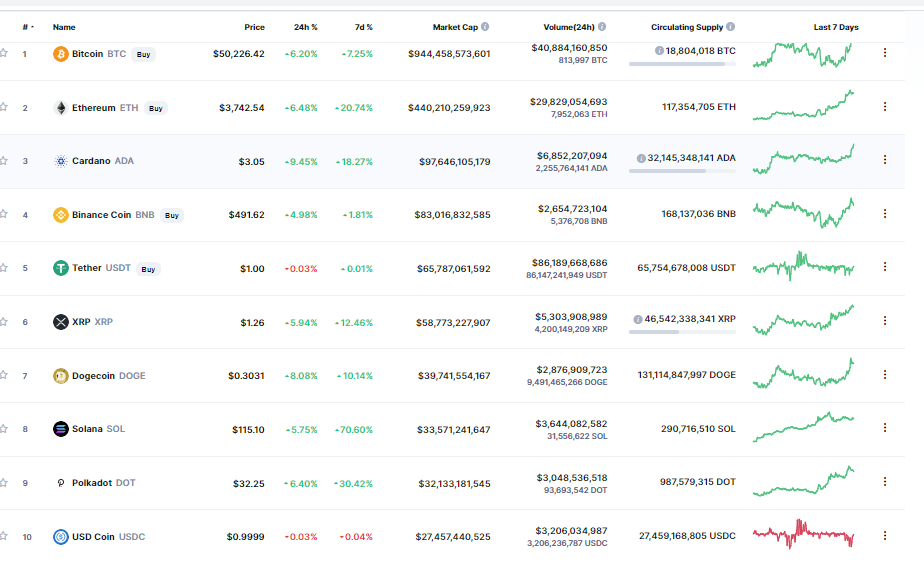Open the three-dot menu for Dogecoin row
Viewport: 924px width, 563px height.
coord(885,374)
